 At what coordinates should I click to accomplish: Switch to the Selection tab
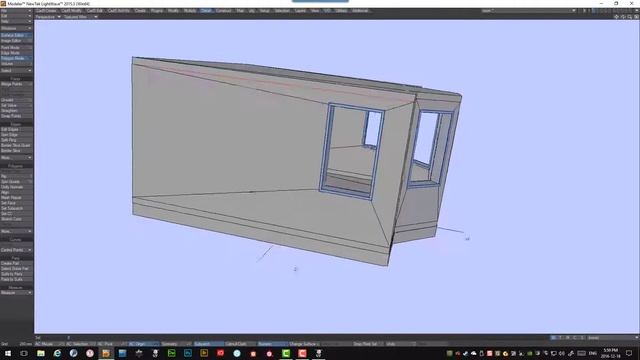pos(282,11)
